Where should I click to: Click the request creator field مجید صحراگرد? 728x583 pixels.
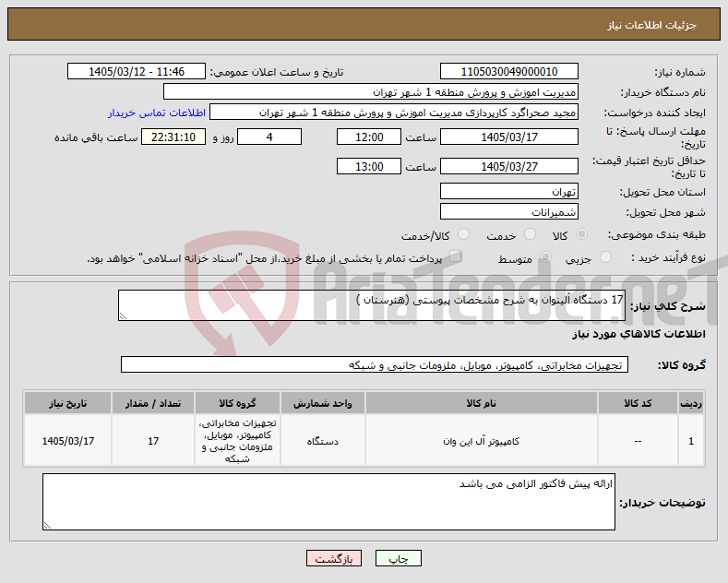(x=394, y=113)
